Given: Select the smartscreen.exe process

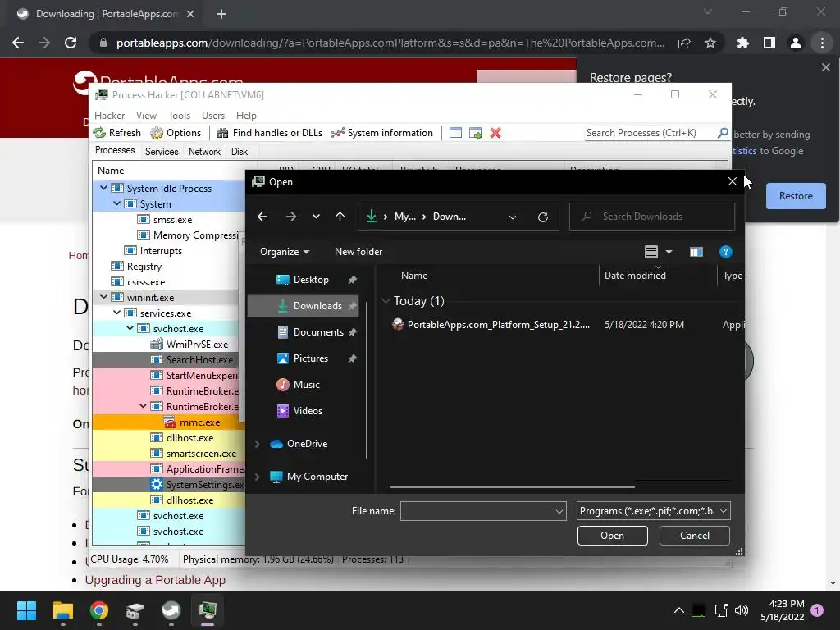Looking at the screenshot, I should pos(169,453).
